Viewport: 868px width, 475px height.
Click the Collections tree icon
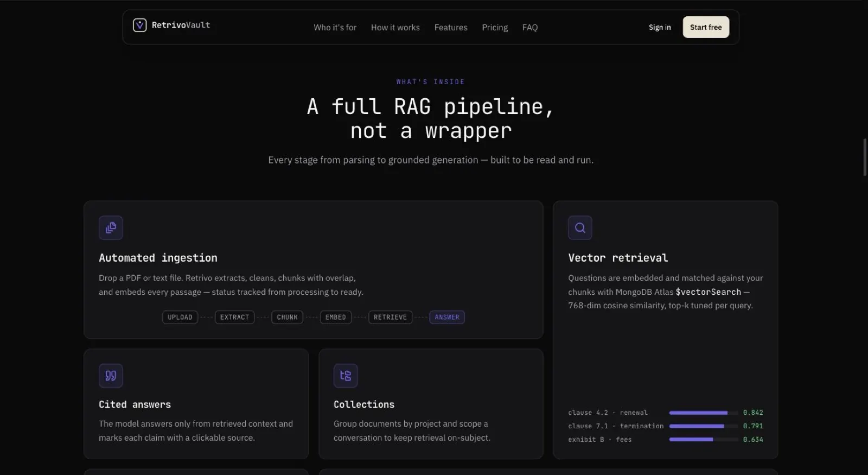click(346, 376)
